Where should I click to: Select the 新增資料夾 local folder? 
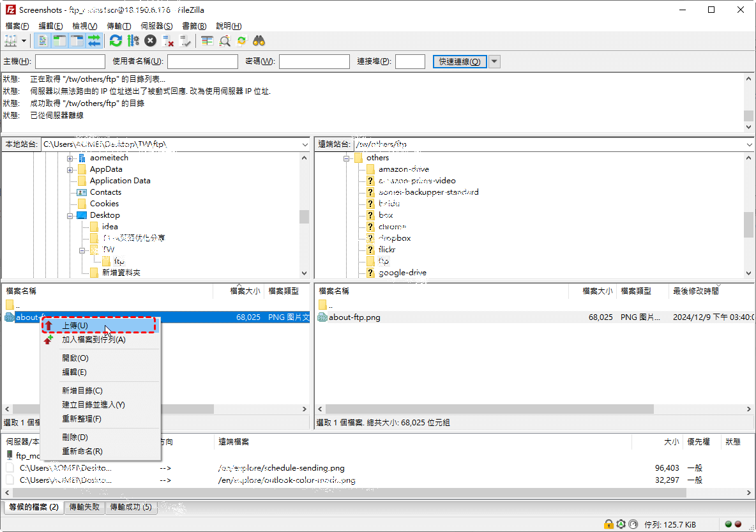click(x=121, y=273)
